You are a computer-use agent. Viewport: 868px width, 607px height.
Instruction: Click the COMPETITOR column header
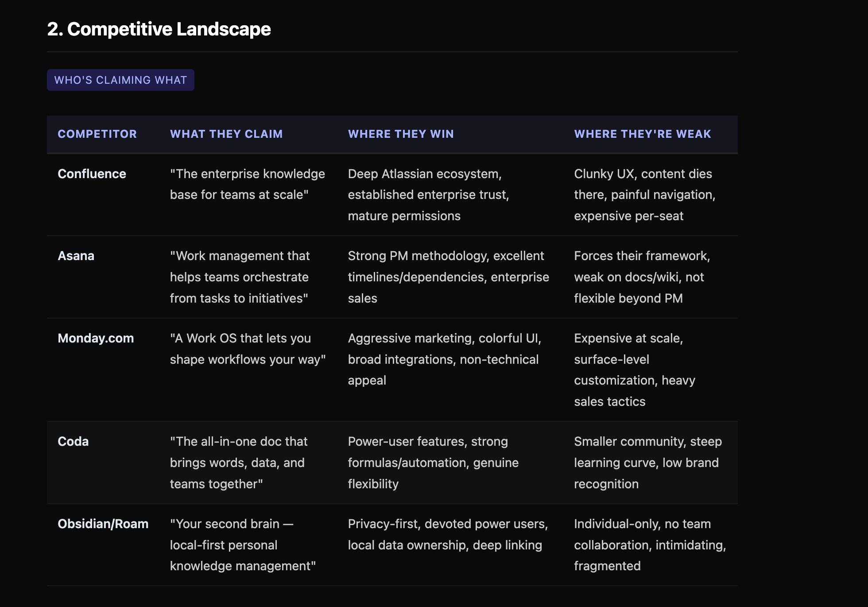coord(97,134)
